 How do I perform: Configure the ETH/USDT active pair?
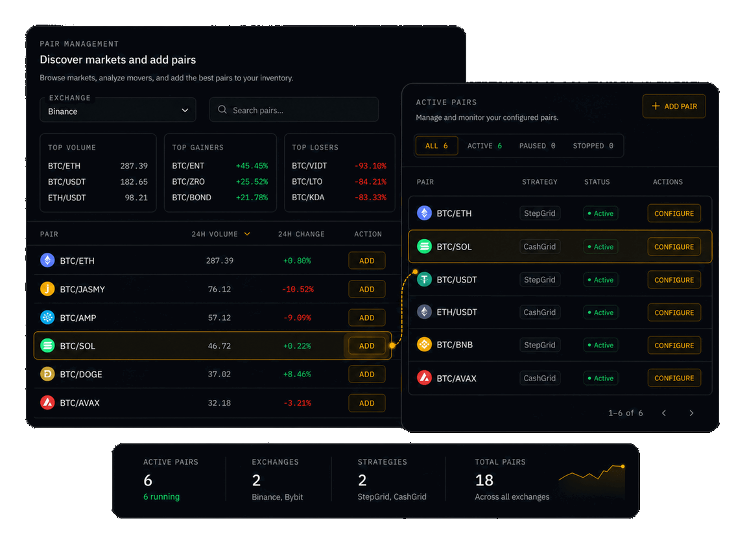click(x=674, y=312)
